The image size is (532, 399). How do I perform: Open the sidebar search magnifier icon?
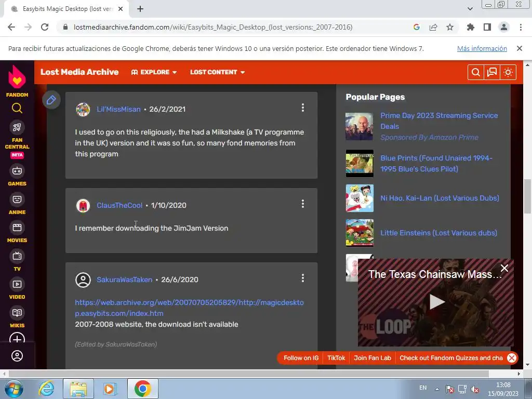(17, 109)
